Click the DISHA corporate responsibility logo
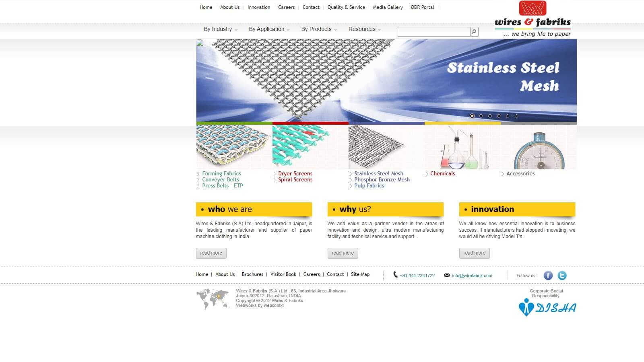 pyautogui.click(x=547, y=308)
